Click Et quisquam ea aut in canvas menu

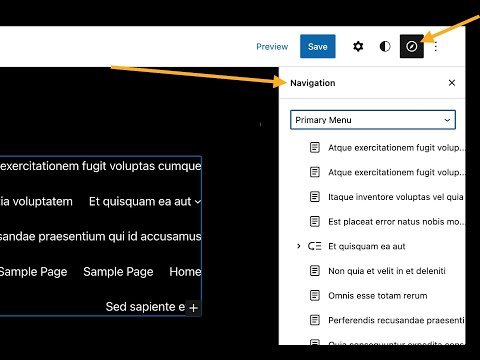pyautogui.click(x=140, y=202)
